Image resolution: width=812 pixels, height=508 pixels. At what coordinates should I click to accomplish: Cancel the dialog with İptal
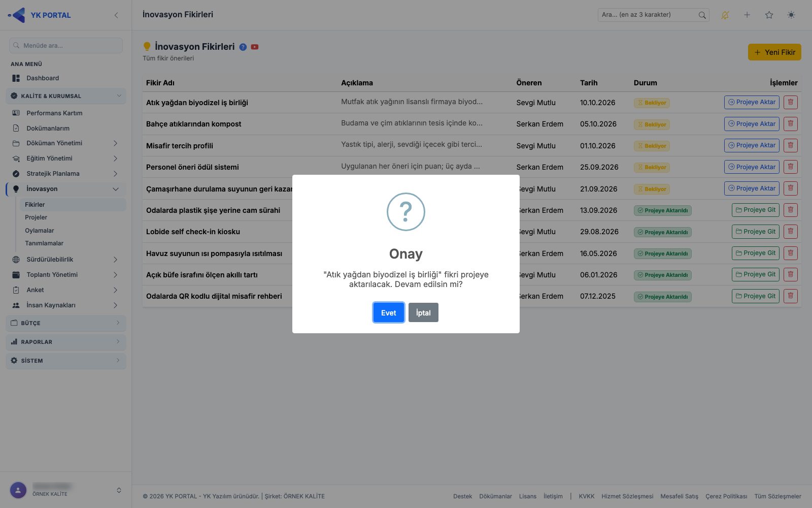(x=423, y=312)
